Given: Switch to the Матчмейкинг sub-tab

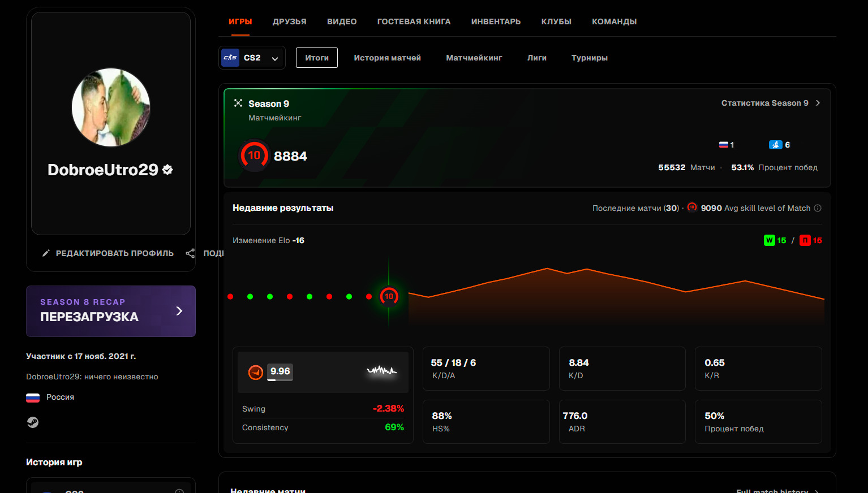Looking at the screenshot, I should click(x=474, y=58).
